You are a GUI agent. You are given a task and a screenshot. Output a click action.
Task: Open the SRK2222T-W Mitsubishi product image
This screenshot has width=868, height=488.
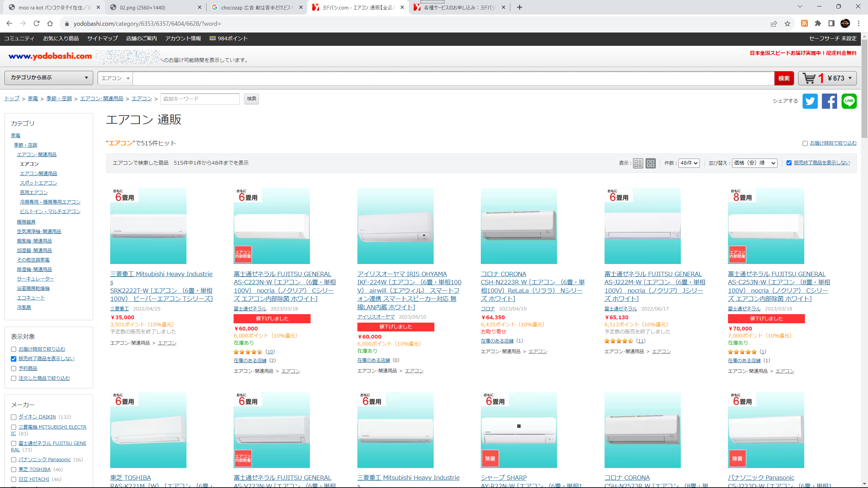[x=148, y=226]
